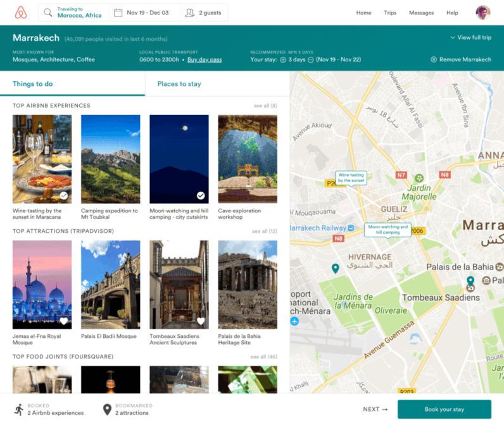Screen dimensions: 504x425
Task: Click the search magnifier icon
Action: [x=48, y=13]
